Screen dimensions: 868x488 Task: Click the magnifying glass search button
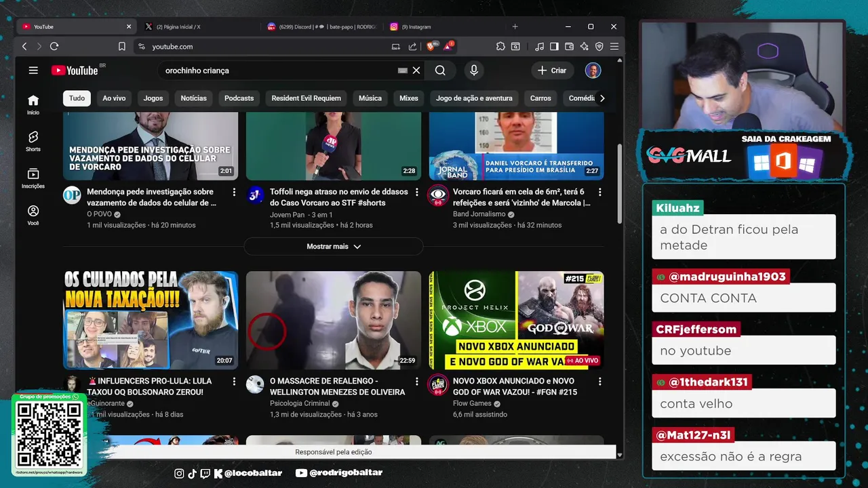pos(440,70)
